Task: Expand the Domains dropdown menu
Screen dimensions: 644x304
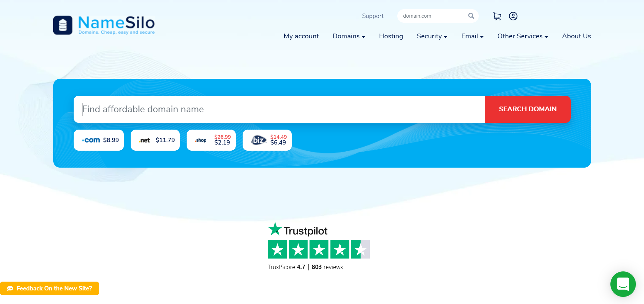Action: pyautogui.click(x=349, y=36)
